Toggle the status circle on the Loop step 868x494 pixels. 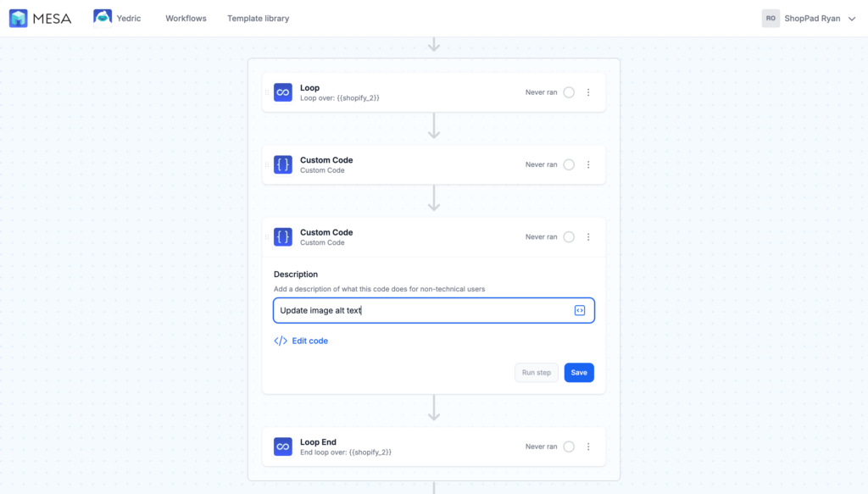point(568,92)
